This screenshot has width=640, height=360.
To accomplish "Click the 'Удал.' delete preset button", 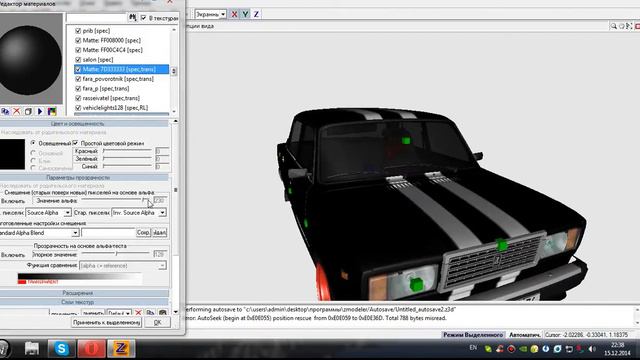I will 160,233.
